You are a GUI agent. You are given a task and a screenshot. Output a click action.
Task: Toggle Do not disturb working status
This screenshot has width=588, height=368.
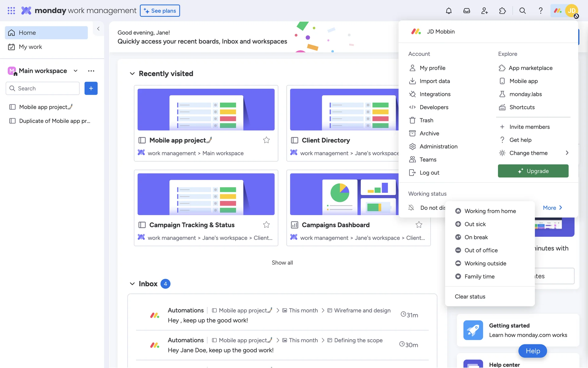click(x=428, y=208)
